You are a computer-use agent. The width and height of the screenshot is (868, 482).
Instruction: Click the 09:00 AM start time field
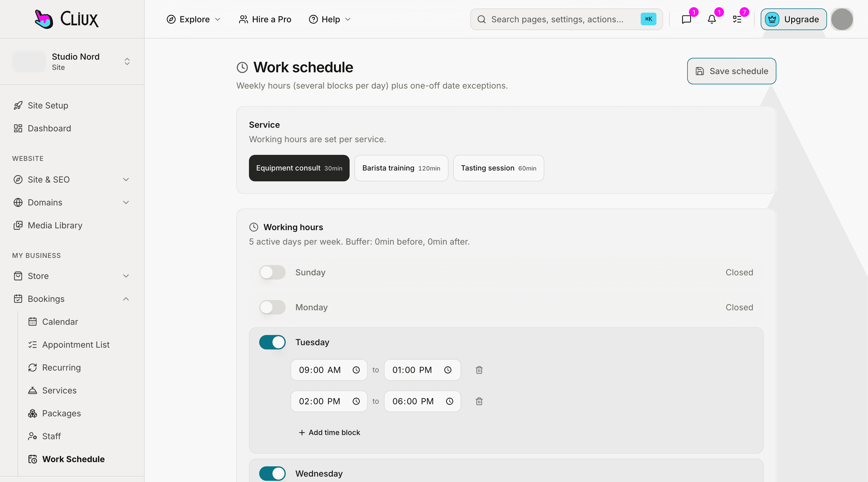coord(329,370)
